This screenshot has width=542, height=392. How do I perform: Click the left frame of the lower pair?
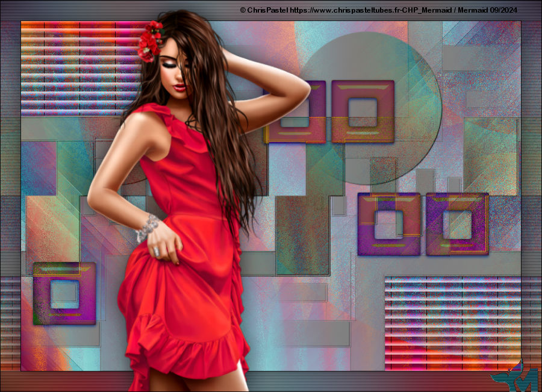[388, 223]
